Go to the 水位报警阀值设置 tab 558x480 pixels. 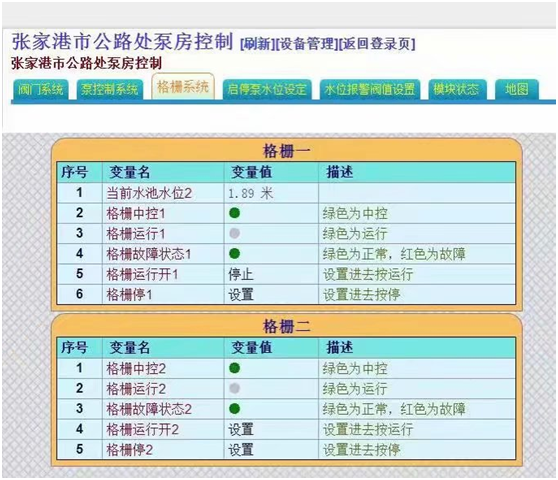pyautogui.click(x=370, y=89)
